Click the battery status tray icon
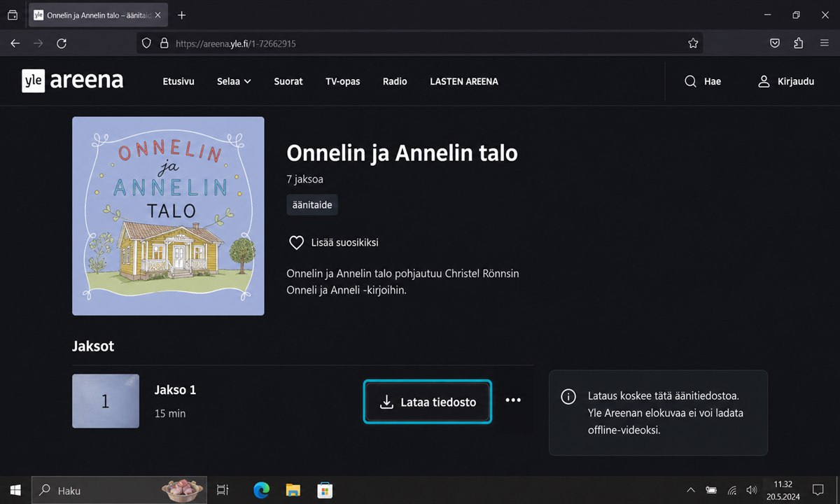Image resolution: width=840 pixels, height=504 pixels. pyautogui.click(x=712, y=490)
